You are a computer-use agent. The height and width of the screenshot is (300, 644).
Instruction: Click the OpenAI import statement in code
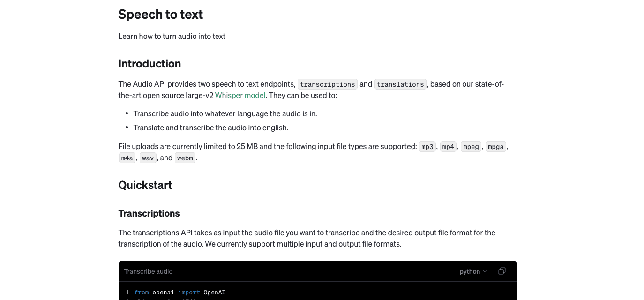214,292
